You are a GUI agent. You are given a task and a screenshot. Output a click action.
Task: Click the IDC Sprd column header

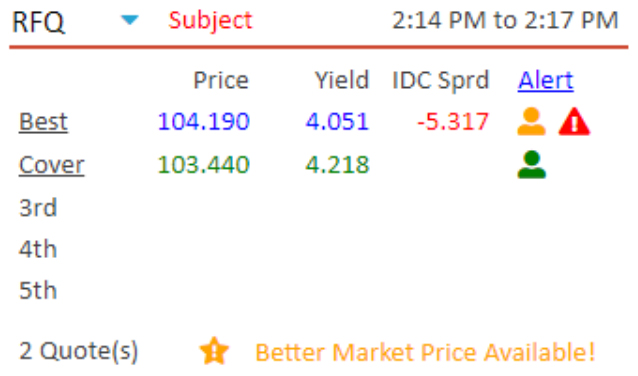click(x=440, y=81)
